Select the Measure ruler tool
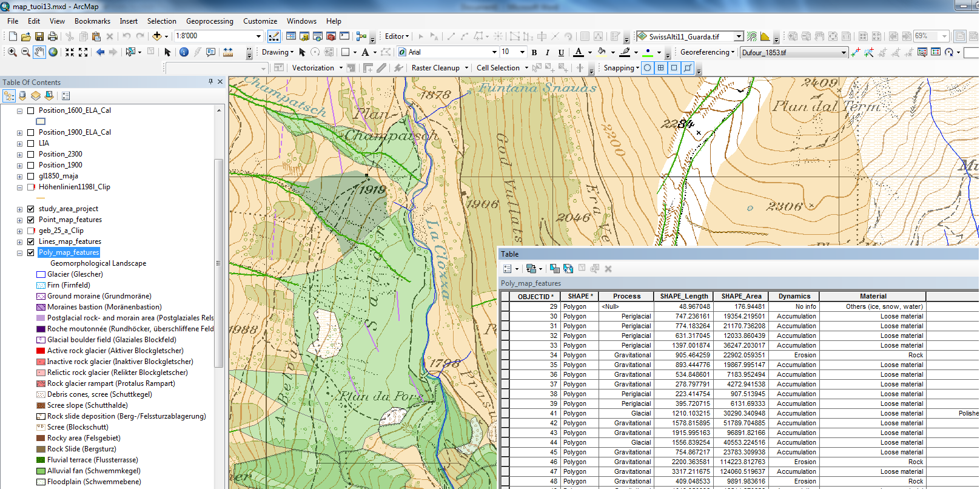The image size is (980, 489). (x=228, y=52)
